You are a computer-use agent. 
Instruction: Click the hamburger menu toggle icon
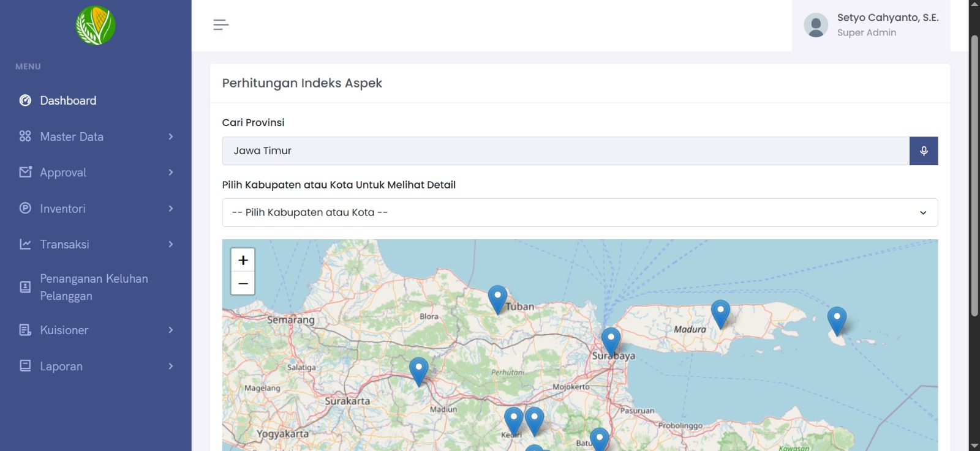(x=221, y=24)
